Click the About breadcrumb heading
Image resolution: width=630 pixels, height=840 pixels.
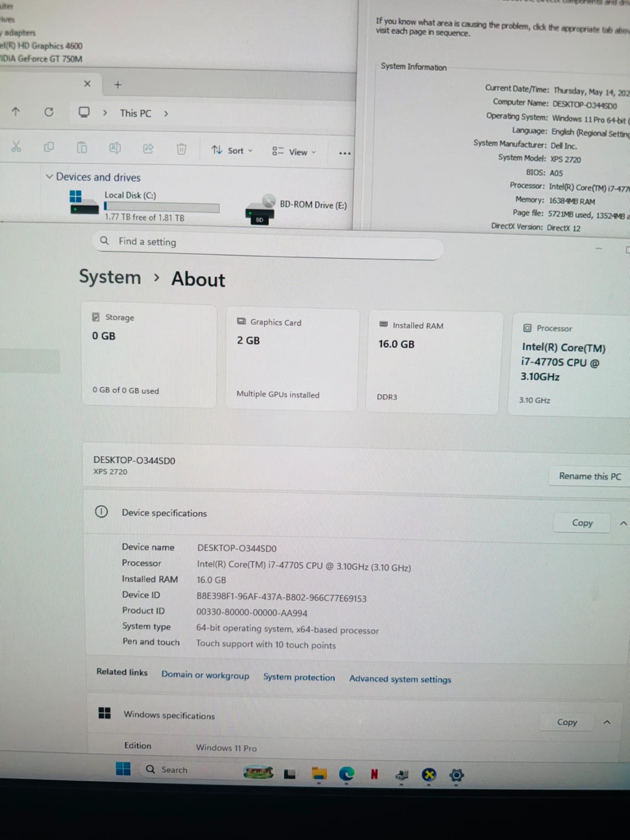(x=198, y=279)
